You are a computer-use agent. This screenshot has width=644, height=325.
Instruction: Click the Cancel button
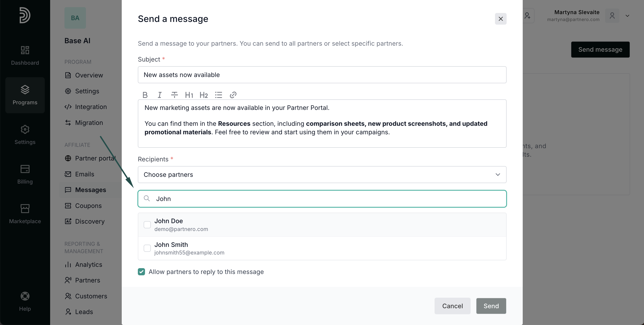(452, 306)
